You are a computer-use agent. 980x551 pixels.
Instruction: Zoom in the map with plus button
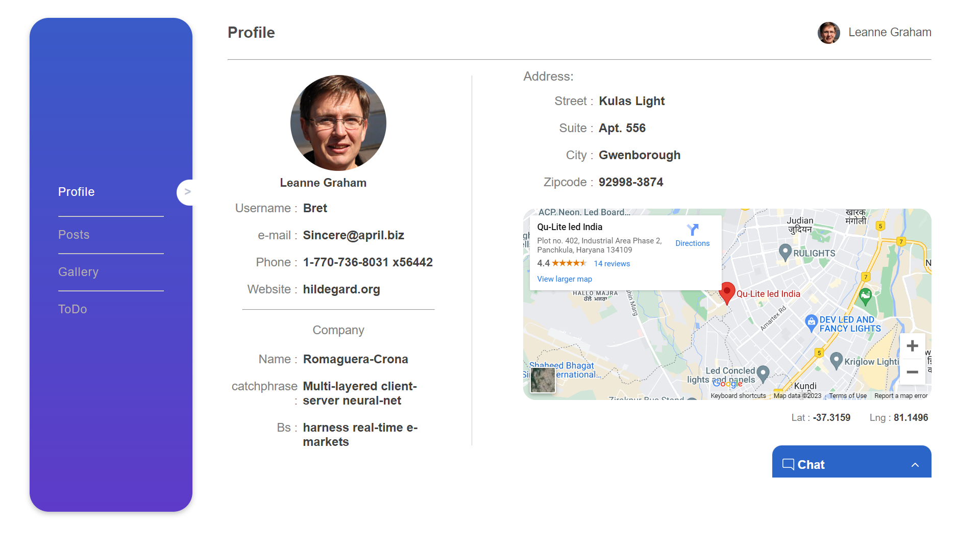912,346
